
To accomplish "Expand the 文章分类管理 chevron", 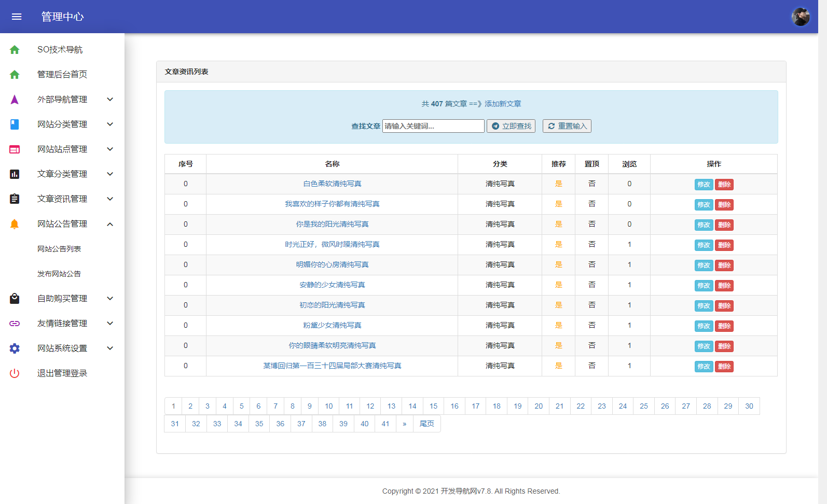I will click(110, 174).
